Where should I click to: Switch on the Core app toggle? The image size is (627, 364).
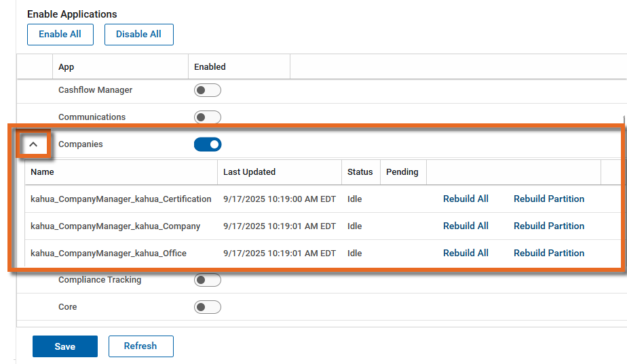click(x=208, y=307)
